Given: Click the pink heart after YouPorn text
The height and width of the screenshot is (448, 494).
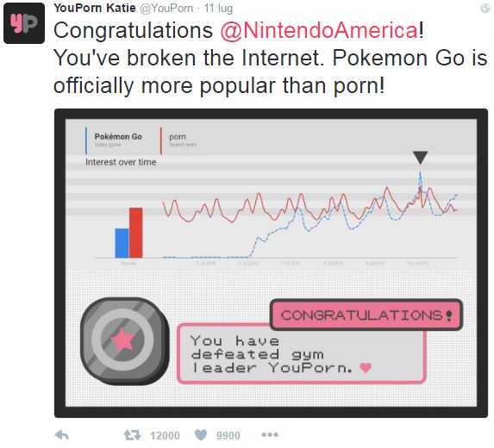Looking at the screenshot, I should tap(366, 367).
